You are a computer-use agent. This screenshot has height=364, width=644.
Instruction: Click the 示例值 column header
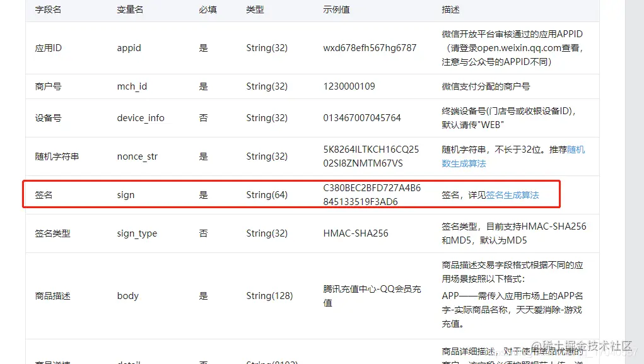[x=336, y=9]
